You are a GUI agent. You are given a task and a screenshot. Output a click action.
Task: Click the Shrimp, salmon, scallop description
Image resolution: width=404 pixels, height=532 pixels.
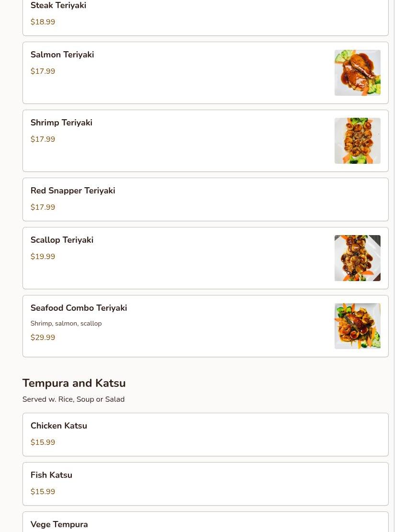66,323
